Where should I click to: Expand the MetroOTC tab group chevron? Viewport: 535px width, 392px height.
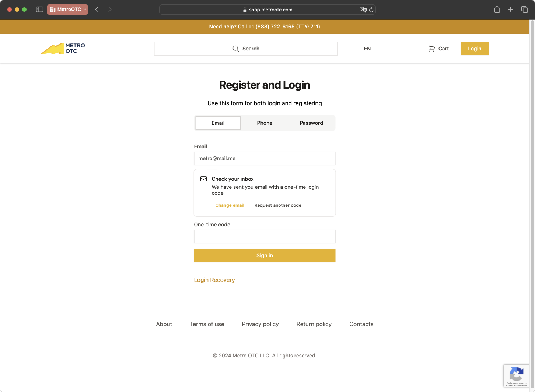85,10
